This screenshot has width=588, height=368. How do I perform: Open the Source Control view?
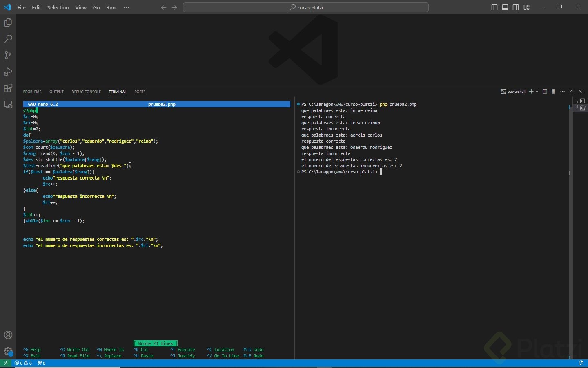[8, 55]
